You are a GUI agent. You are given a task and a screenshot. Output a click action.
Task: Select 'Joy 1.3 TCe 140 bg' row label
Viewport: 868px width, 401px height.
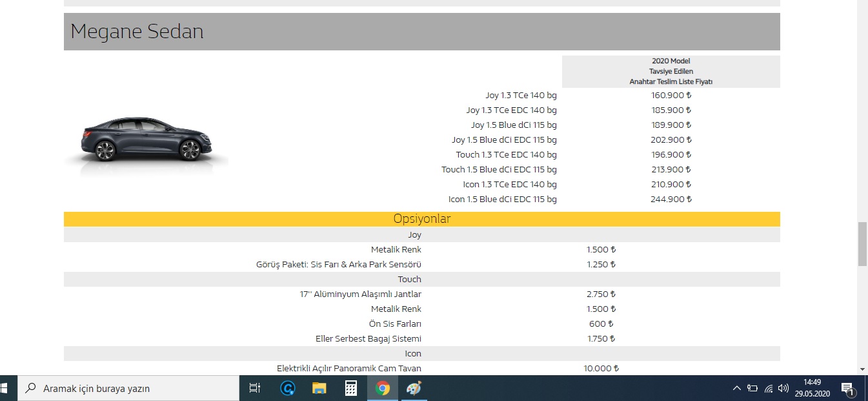point(521,96)
